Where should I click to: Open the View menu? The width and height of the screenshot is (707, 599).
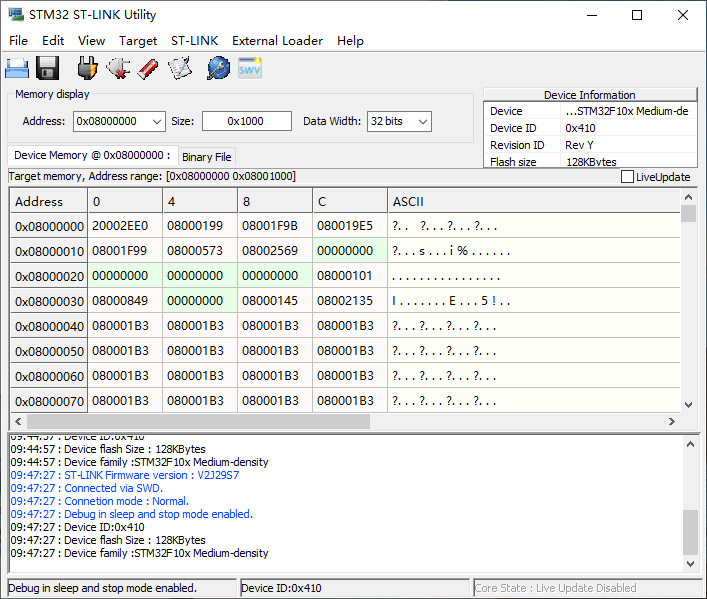[92, 41]
